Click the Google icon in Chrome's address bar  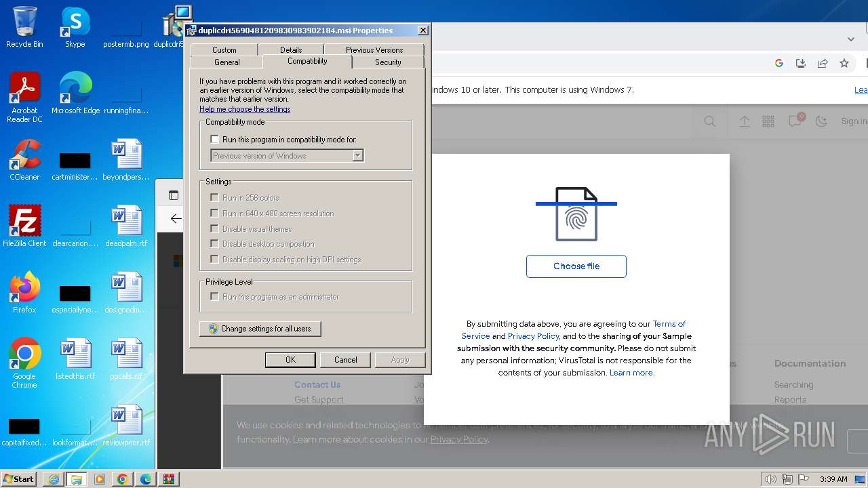click(779, 63)
